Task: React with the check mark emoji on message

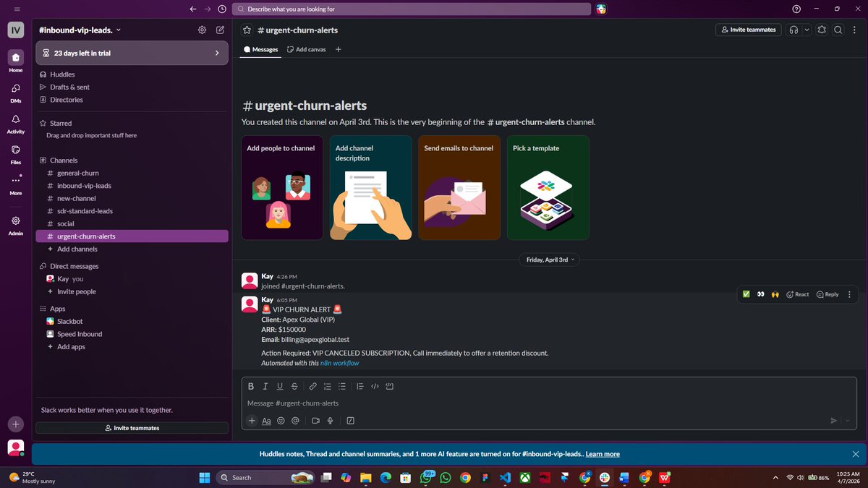Action: pos(746,294)
